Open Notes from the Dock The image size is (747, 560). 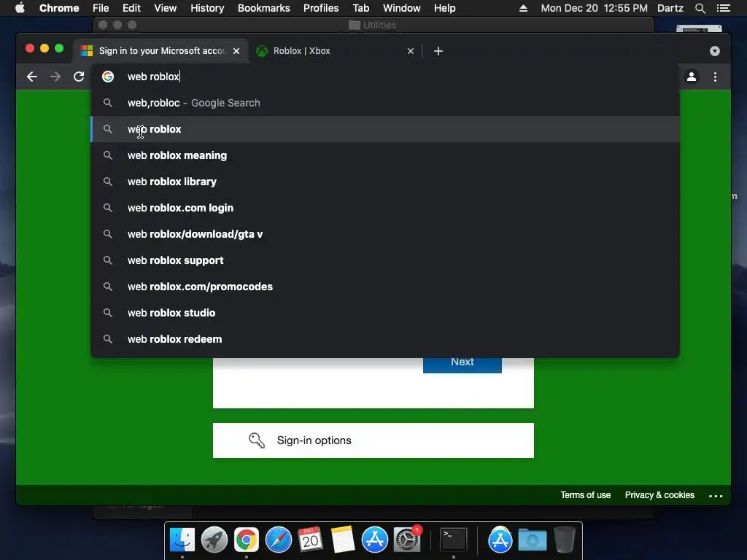[x=343, y=540]
